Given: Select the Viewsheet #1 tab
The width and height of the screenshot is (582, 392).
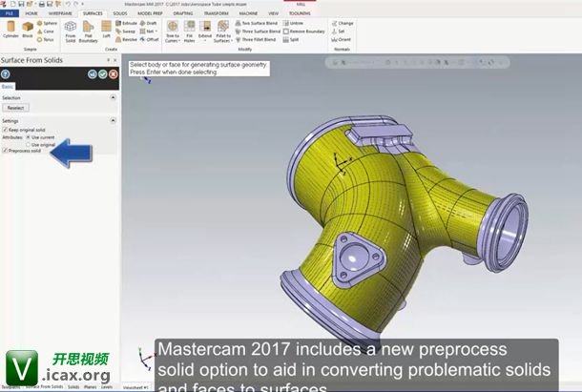Looking at the screenshot, I should pyautogui.click(x=135, y=387).
